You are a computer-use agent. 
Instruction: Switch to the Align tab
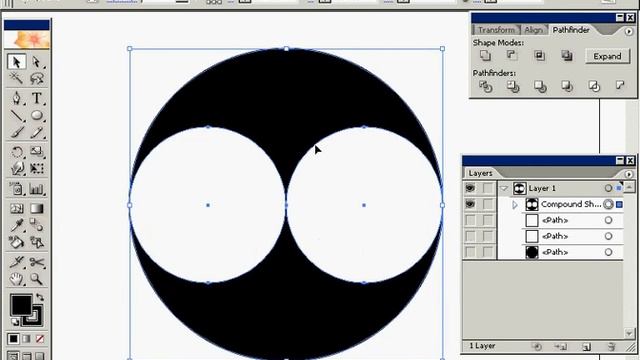click(x=533, y=30)
